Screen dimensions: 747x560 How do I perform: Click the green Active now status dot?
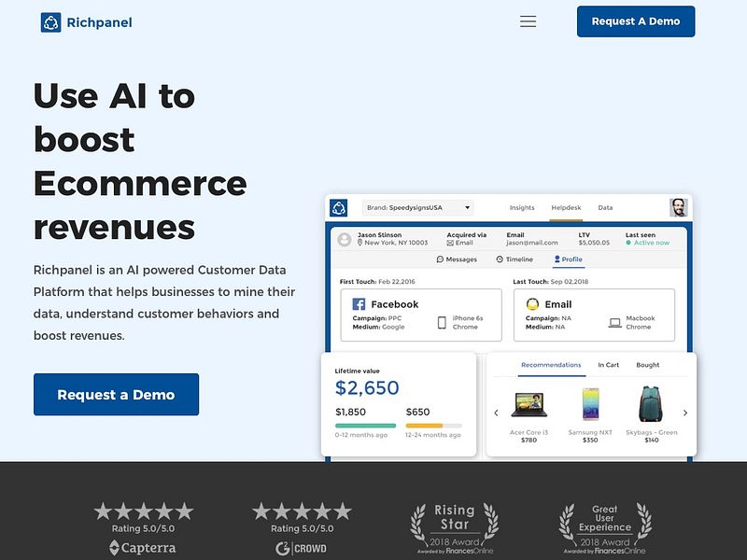[628, 243]
